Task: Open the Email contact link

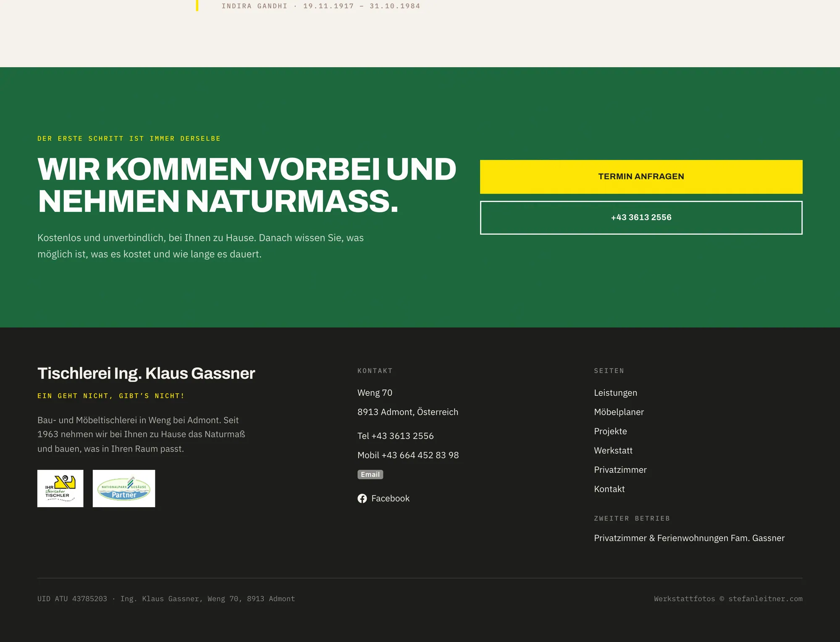Action: pos(370,474)
